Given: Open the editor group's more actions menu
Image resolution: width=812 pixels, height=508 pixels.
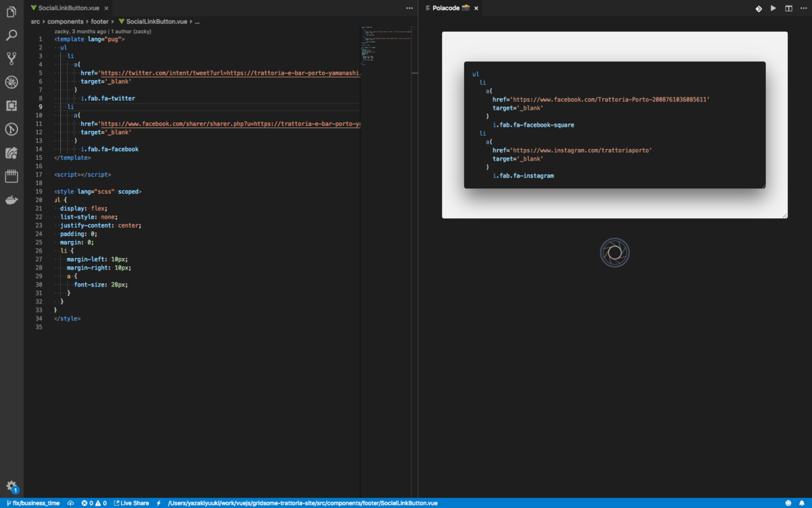Looking at the screenshot, I should (409, 7).
